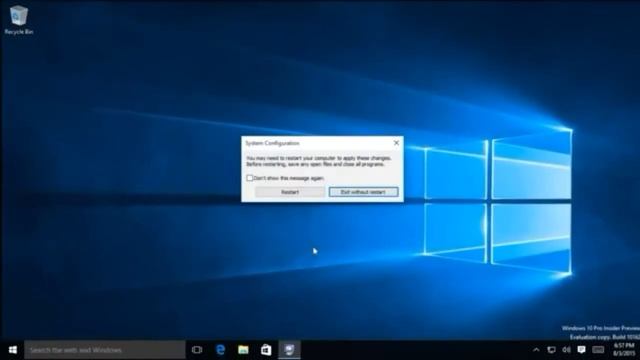This screenshot has width=640, height=360.
Task: Open the Store app on the taskbar
Action: click(x=266, y=350)
